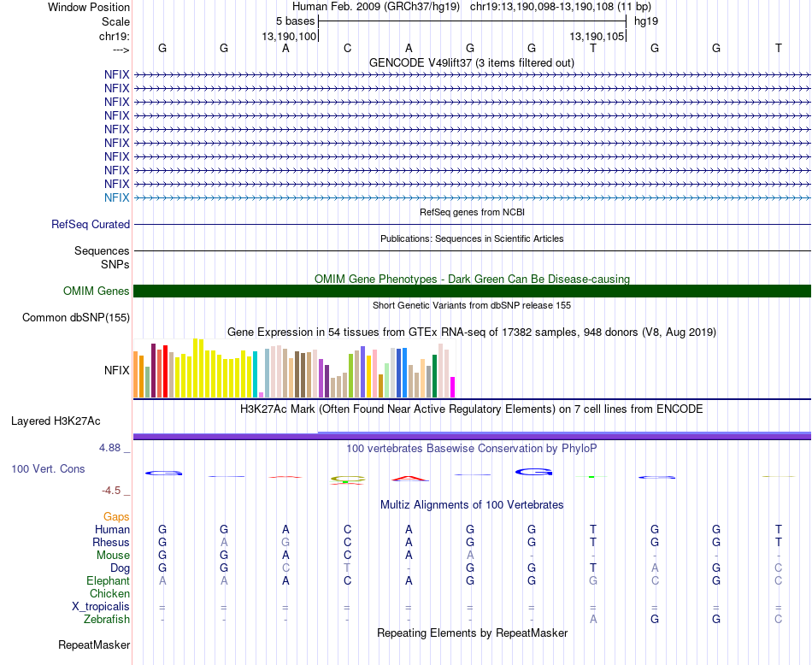
Task: Click the 5 bases scale bar label
Action: coord(295,21)
